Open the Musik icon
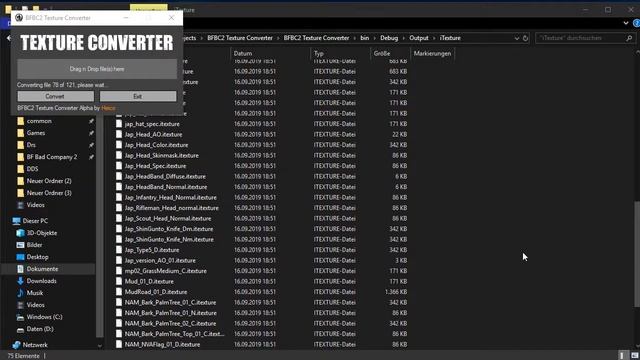This screenshot has width=640, height=360. click(x=20, y=293)
